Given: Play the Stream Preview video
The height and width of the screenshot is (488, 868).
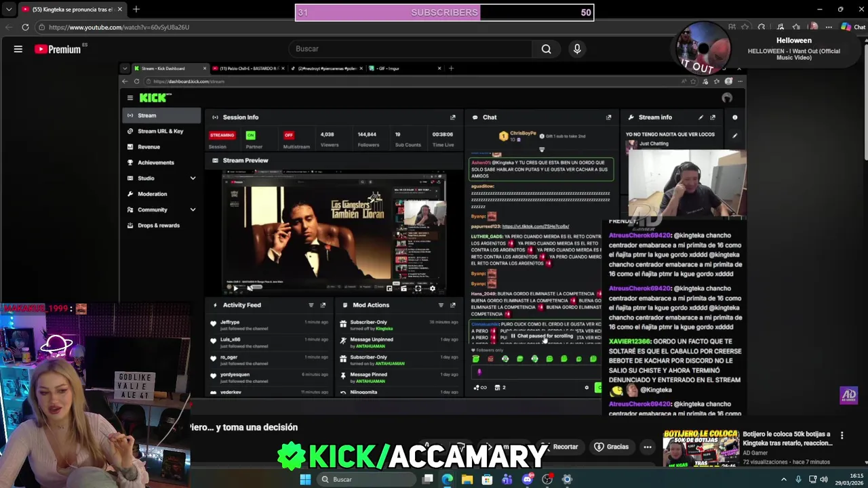Looking at the screenshot, I should click(235, 288).
